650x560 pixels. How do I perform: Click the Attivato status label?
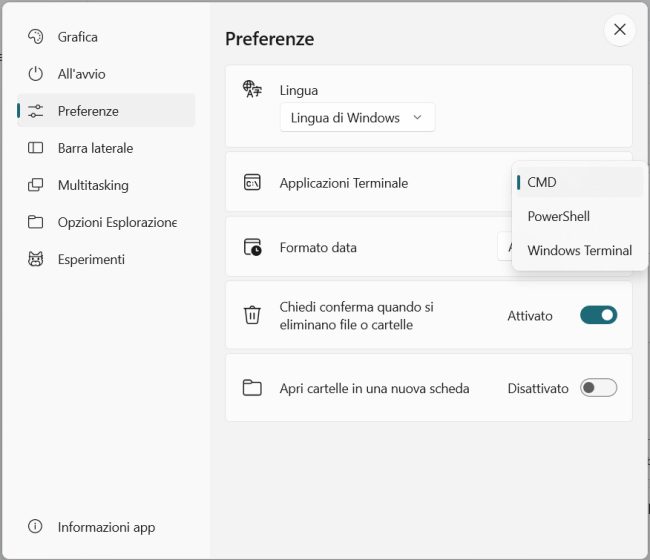530,316
